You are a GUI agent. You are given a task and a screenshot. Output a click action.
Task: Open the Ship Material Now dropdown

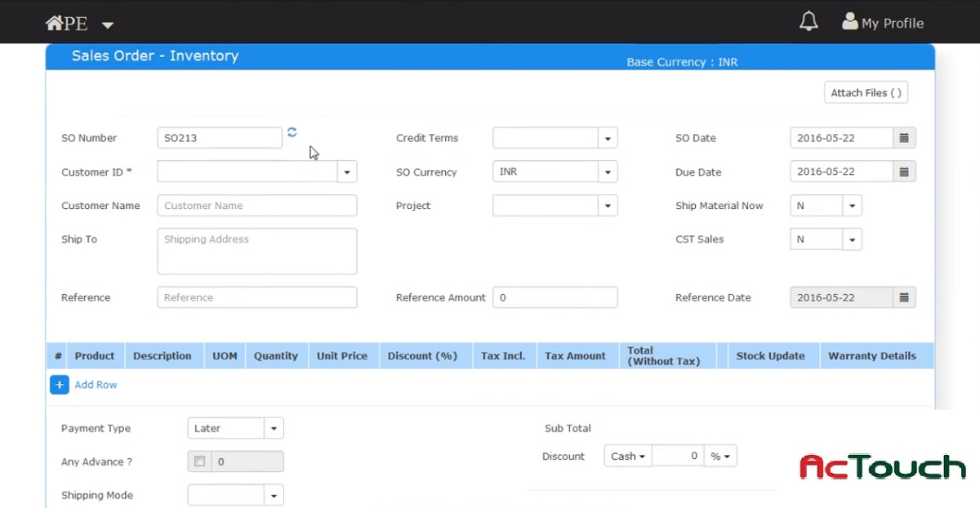pyautogui.click(x=852, y=205)
